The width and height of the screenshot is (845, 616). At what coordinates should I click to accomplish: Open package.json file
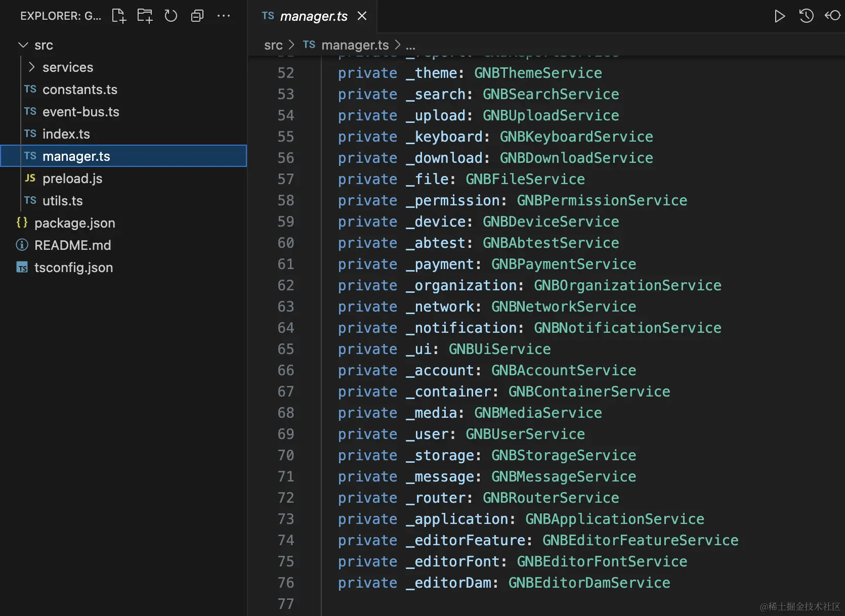(x=75, y=223)
